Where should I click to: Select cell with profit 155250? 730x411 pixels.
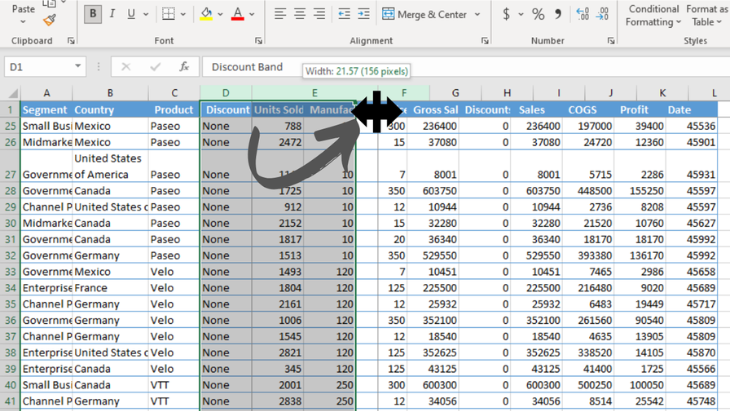coord(639,191)
